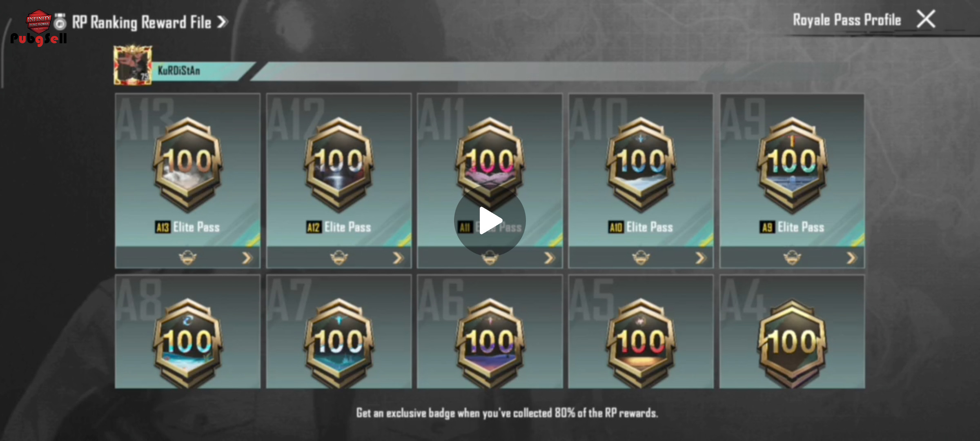Viewport: 980px width, 441px height.
Task: Click the KuRDiStAn player avatar
Action: point(133,65)
